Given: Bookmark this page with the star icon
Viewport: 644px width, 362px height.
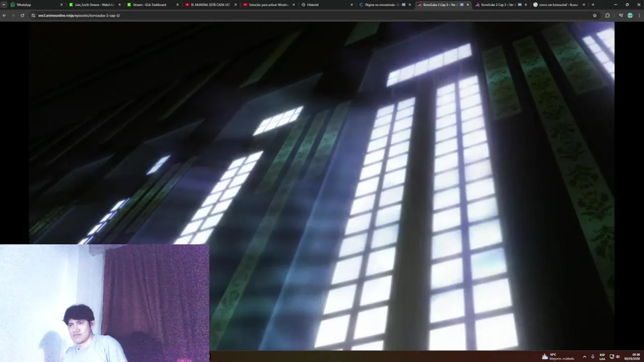Looking at the screenshot, I should pos(595,16).
